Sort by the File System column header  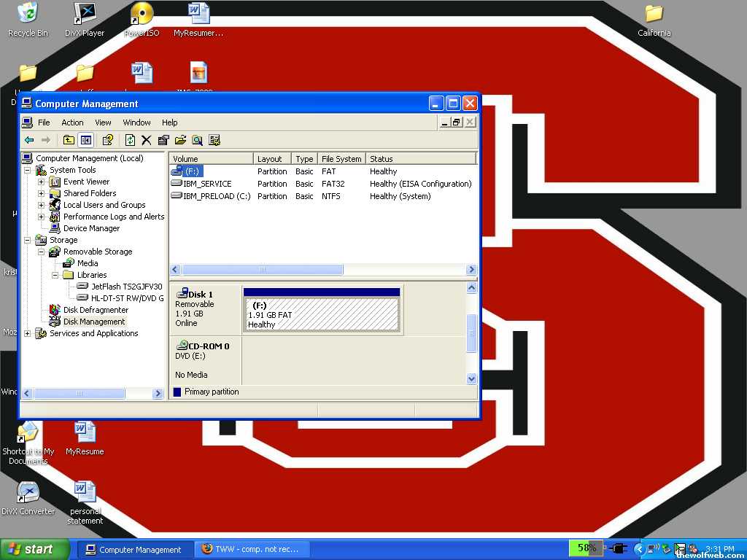[341, 159]
